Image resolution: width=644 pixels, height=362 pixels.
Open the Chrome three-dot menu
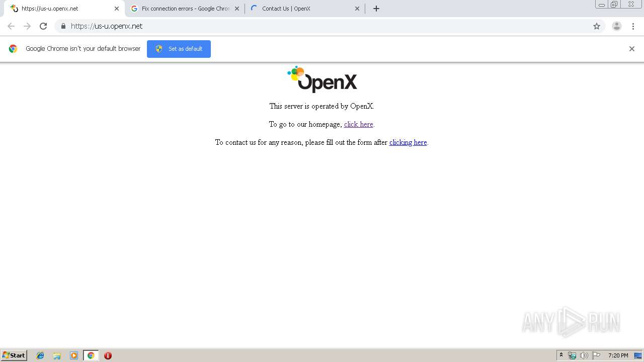click(x=633, y=26)
